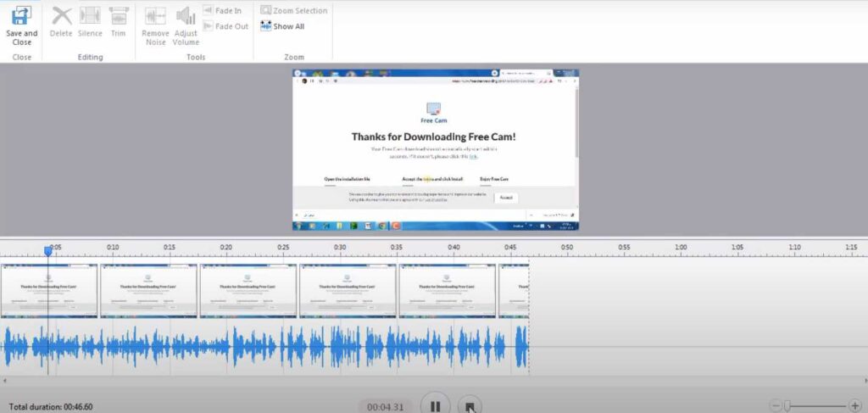The height and width of the screenshot is (413, 868).
Task: Choose the Trim tool
Action: click(x=119, y=22)
